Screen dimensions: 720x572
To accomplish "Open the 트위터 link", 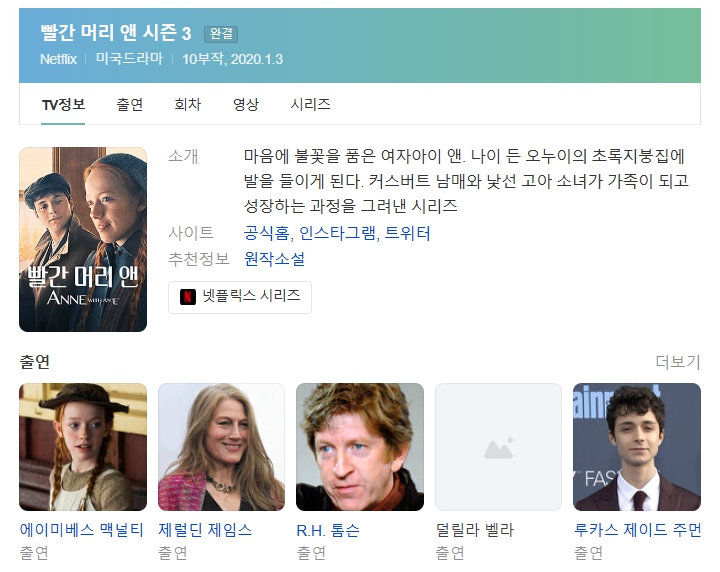I will click(x=407, y=233).
